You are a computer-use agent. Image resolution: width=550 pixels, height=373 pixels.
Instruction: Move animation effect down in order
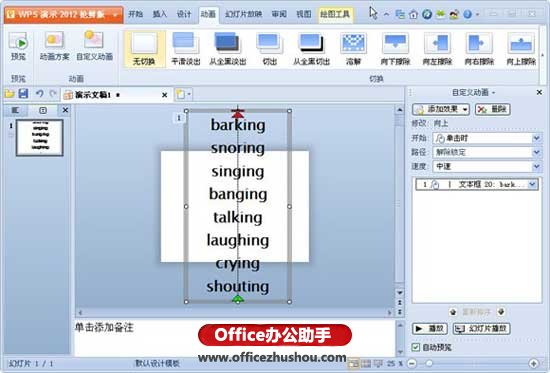point(501,312)
